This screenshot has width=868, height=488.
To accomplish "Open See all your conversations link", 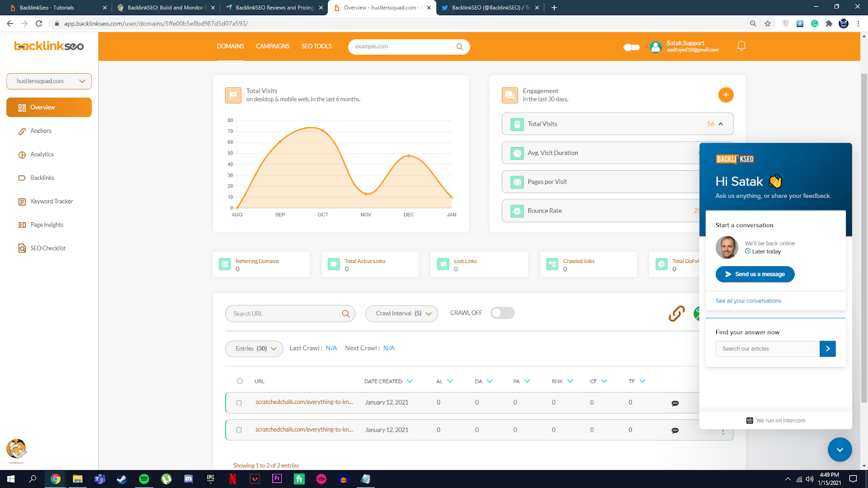I will coord(748,301).
